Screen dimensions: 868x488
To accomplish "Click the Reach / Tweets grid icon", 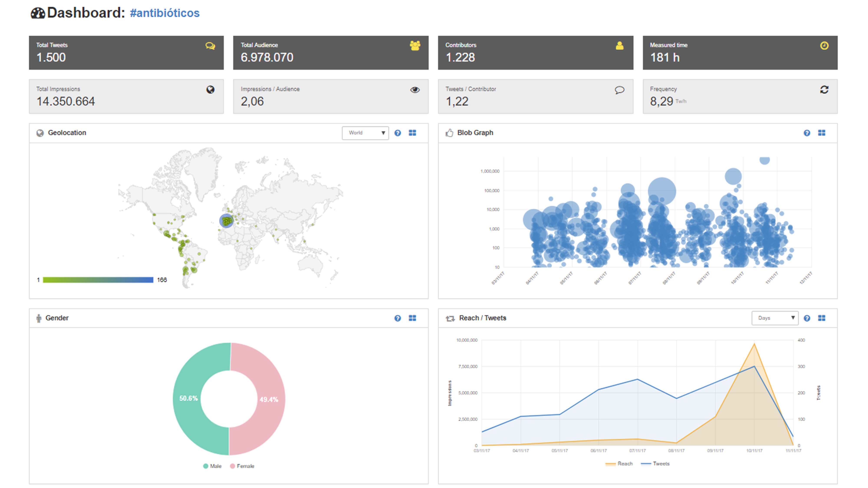I will click(822, 318).
